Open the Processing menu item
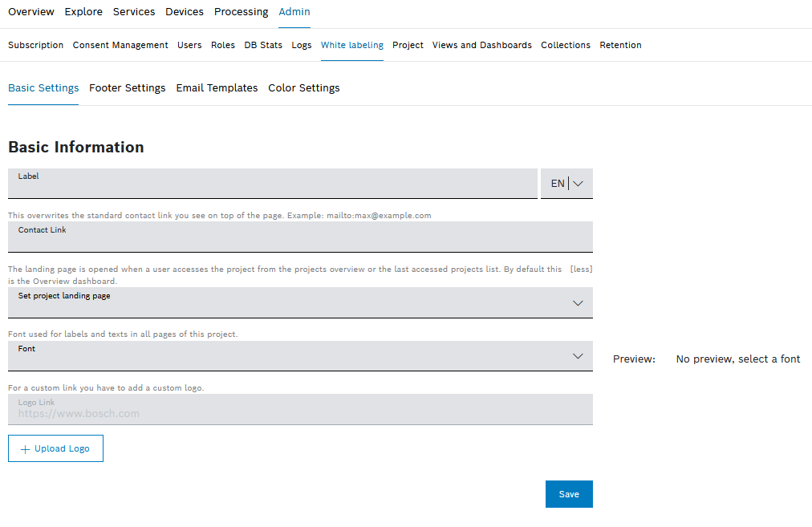Screen dimensions: 812x527 pos(242,12)
